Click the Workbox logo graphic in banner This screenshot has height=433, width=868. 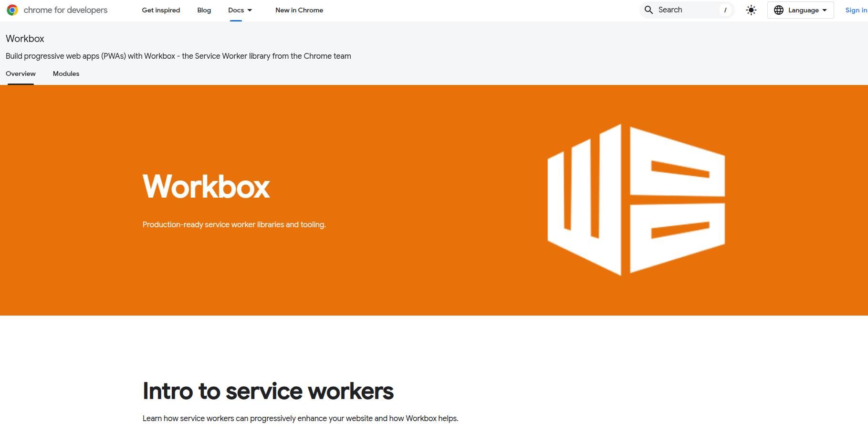pos(636,200)
